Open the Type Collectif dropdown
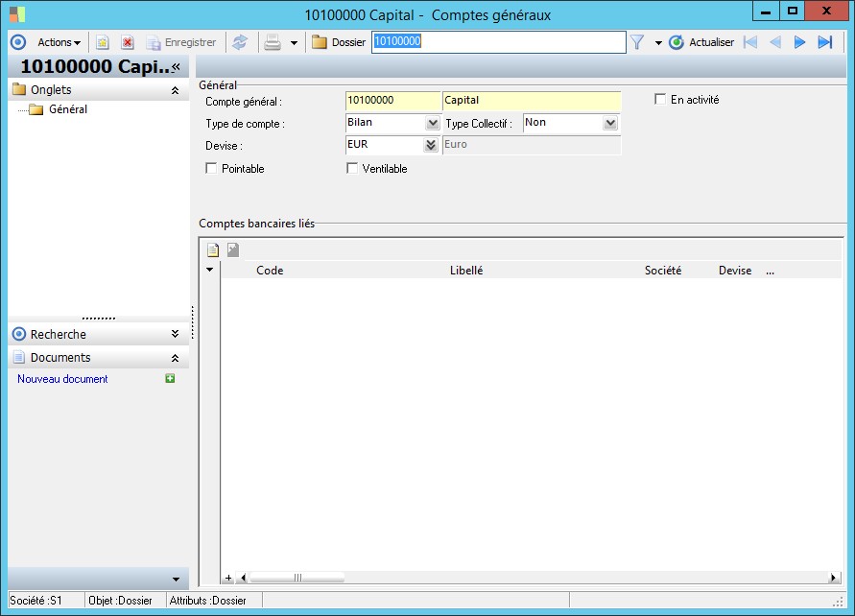Viewport: 855px width, 616px height. [610, 123]
